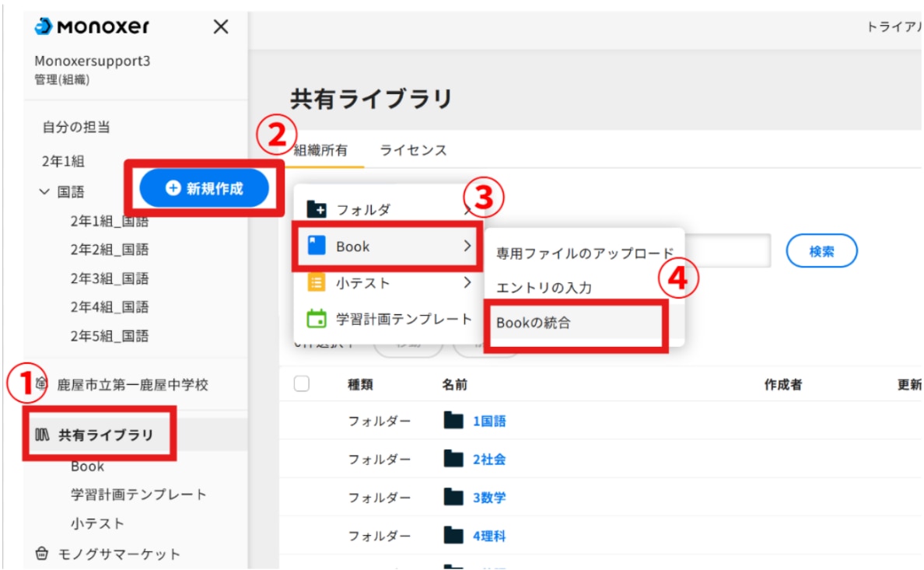Click the 共有ライブラリ books icon in sidebar
The height and width of the screenshot is (570, 924).
point(42,435)
